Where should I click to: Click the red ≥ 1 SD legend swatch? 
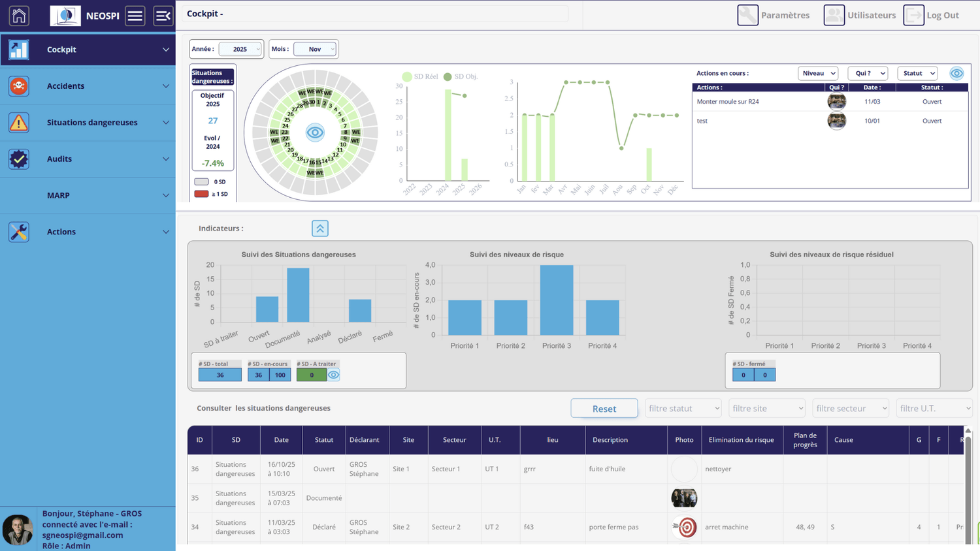pyautogui.click(x=201, y=194)
